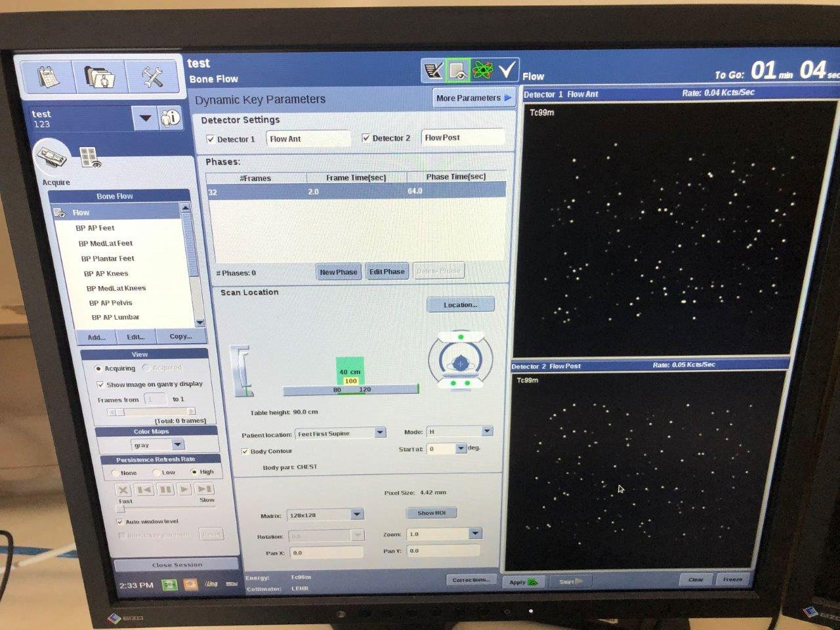Select Low persistence refresh rate

pyautogui.click(x=156, y=472)
